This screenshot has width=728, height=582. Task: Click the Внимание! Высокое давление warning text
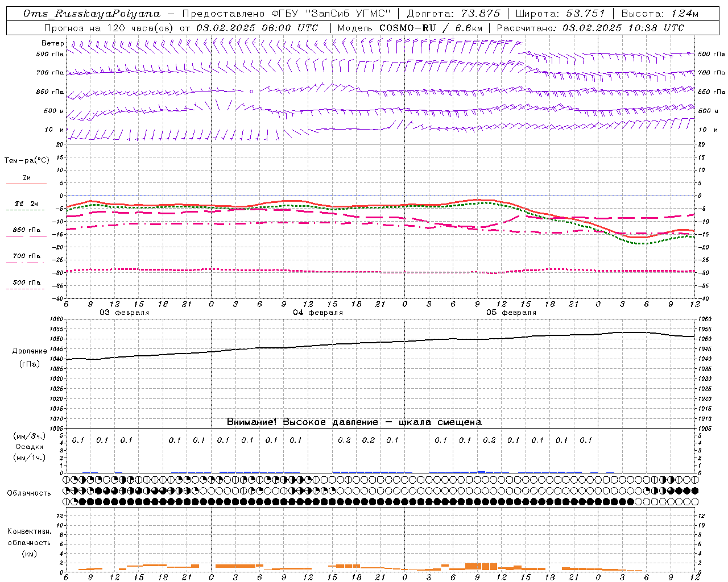click(x=354, y=422)
